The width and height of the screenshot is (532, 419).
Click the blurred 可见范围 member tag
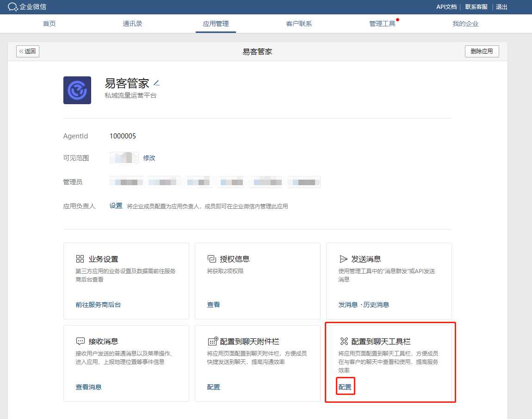[x=124, y=158]
